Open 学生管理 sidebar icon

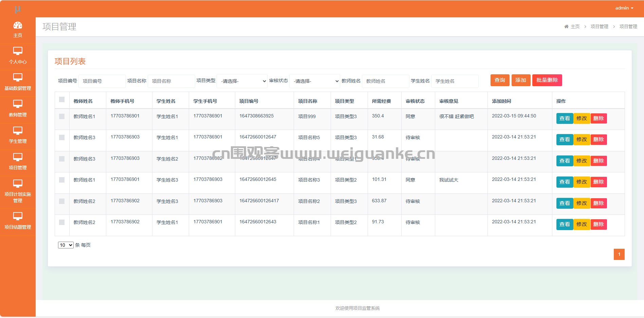18,131
